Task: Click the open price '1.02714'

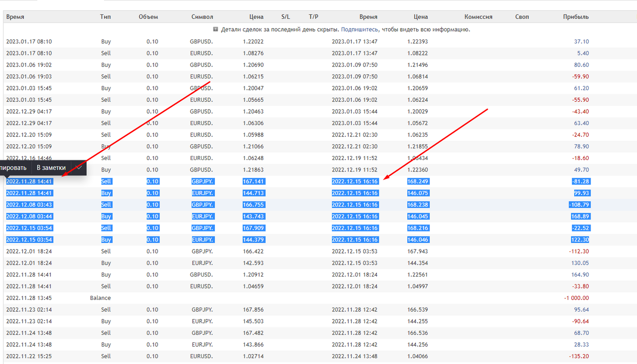Action: click(x=253, y=356)
